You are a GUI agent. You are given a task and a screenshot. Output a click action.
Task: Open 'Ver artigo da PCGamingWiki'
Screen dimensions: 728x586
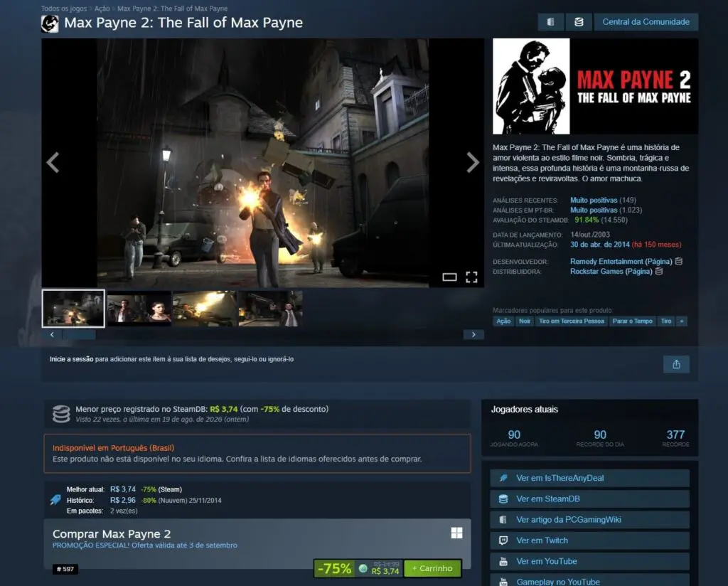pos(589,520)
